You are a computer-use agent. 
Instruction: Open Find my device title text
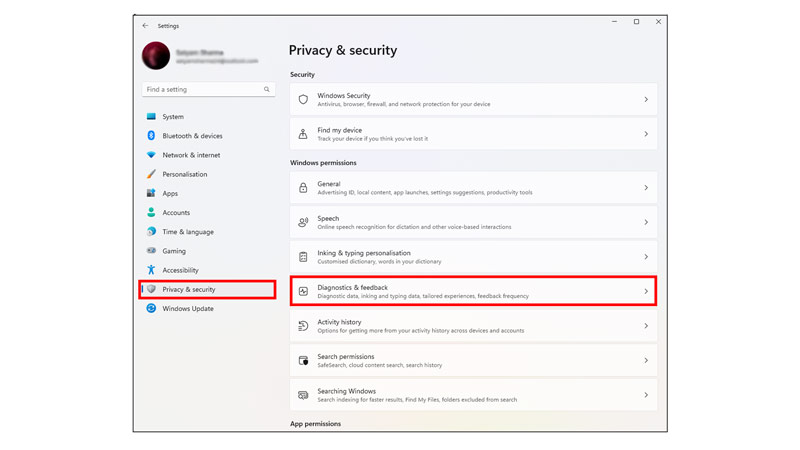pyautogui.click(x=339, y=130)
